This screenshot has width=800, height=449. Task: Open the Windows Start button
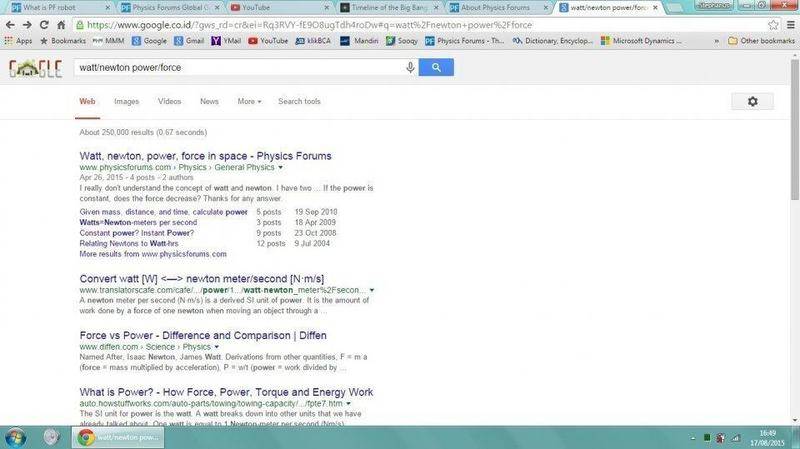tap(15, 438)
